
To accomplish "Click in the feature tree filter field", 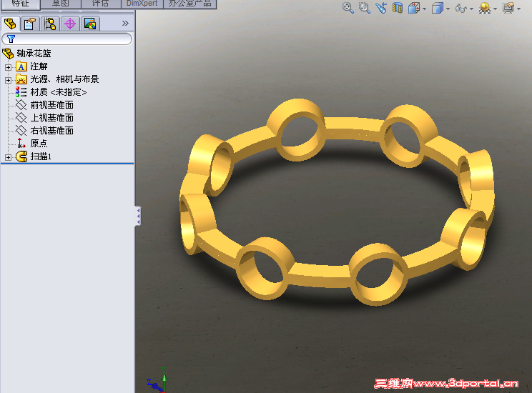I will pos(66,39).
